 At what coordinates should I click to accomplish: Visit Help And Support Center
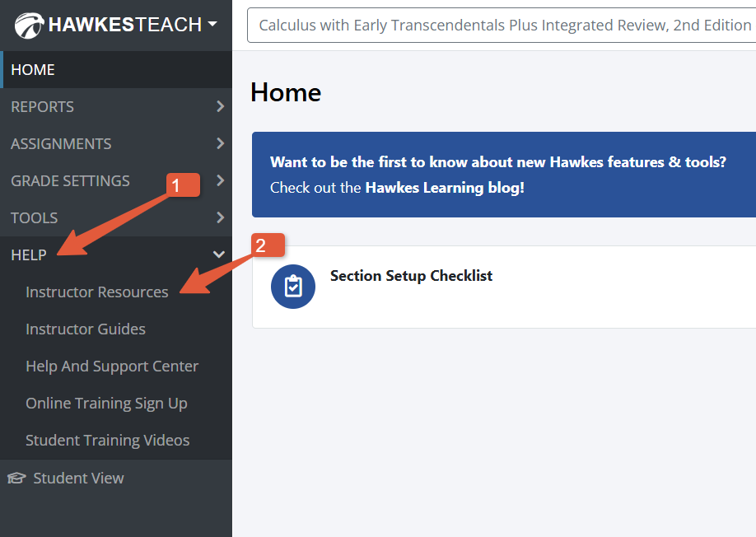click(112, 366)
